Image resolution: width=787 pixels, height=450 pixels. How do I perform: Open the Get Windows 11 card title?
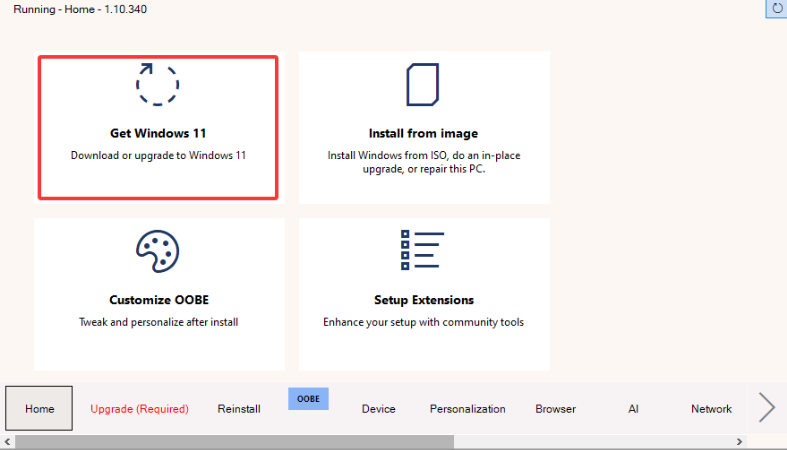click(158, 133)
